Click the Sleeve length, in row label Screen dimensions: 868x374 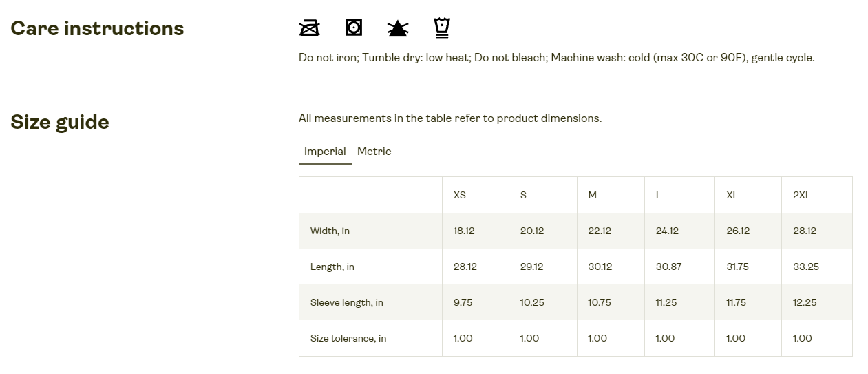click(347, 302)
